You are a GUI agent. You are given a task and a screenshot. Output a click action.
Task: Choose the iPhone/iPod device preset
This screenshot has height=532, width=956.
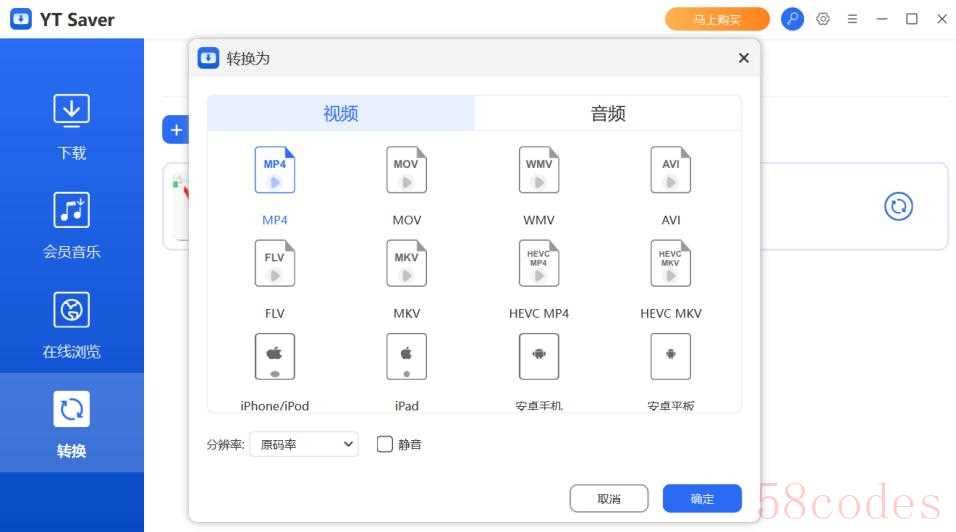coord(275,357)
